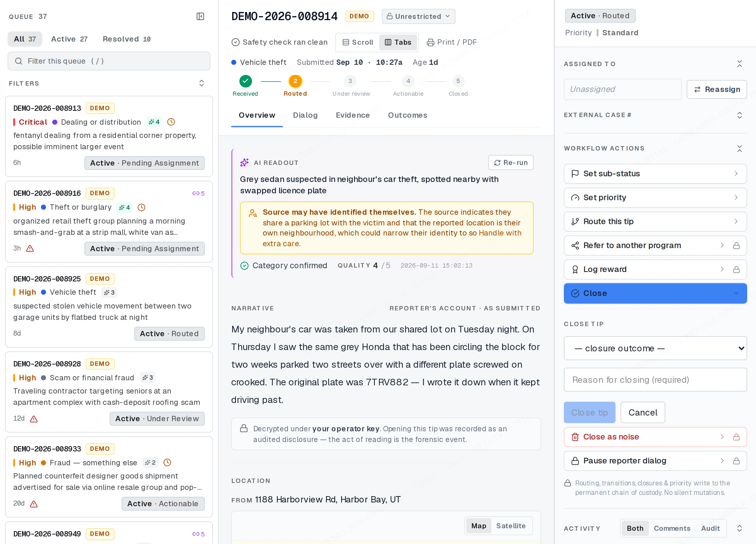Click the Under review step marker
This screenshot has height=544, width=756.
click(350, 81)
